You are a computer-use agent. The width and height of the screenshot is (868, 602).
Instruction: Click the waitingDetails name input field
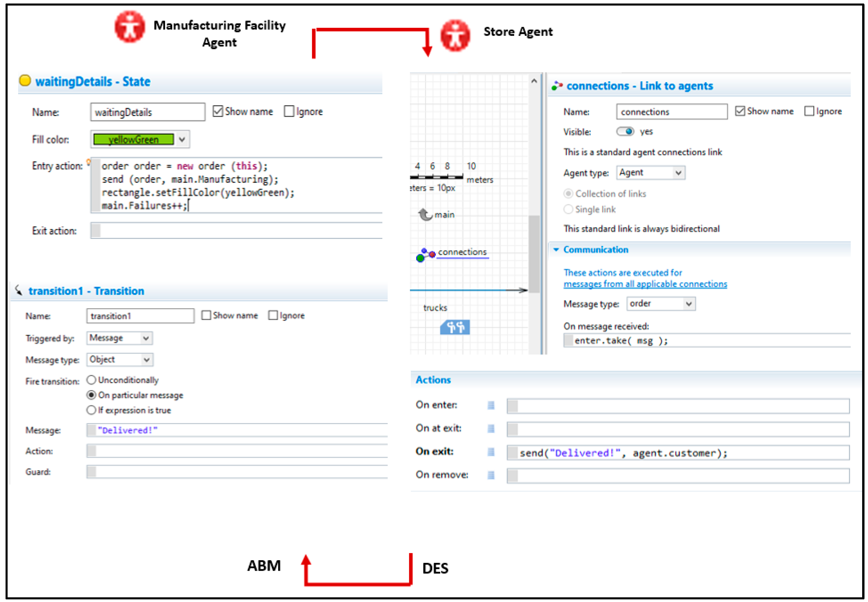click(148, 112)
